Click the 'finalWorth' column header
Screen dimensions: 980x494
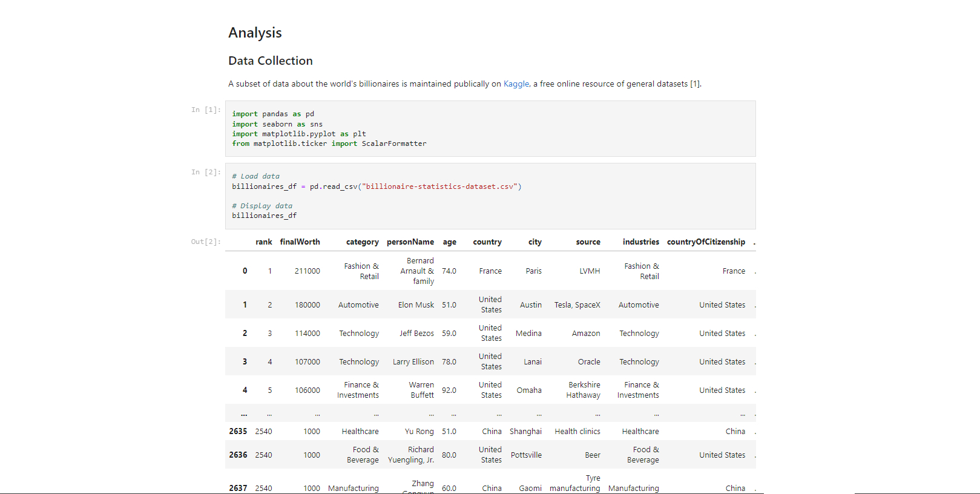300,242
